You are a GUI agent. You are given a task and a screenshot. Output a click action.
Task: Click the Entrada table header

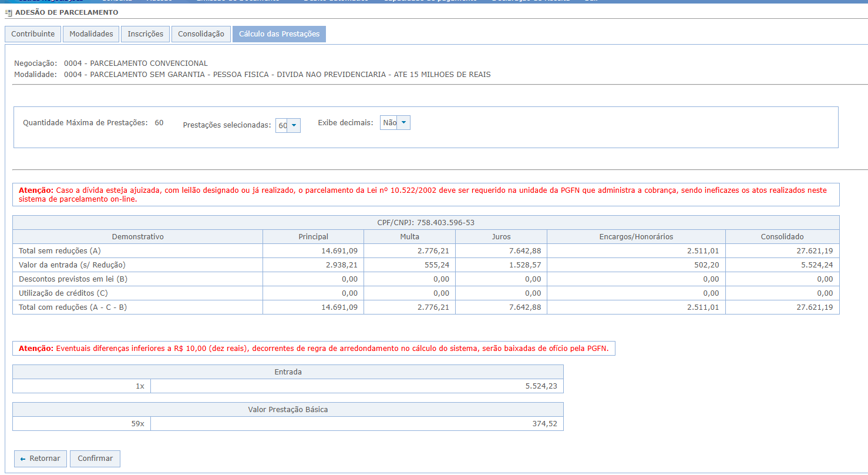288,372
